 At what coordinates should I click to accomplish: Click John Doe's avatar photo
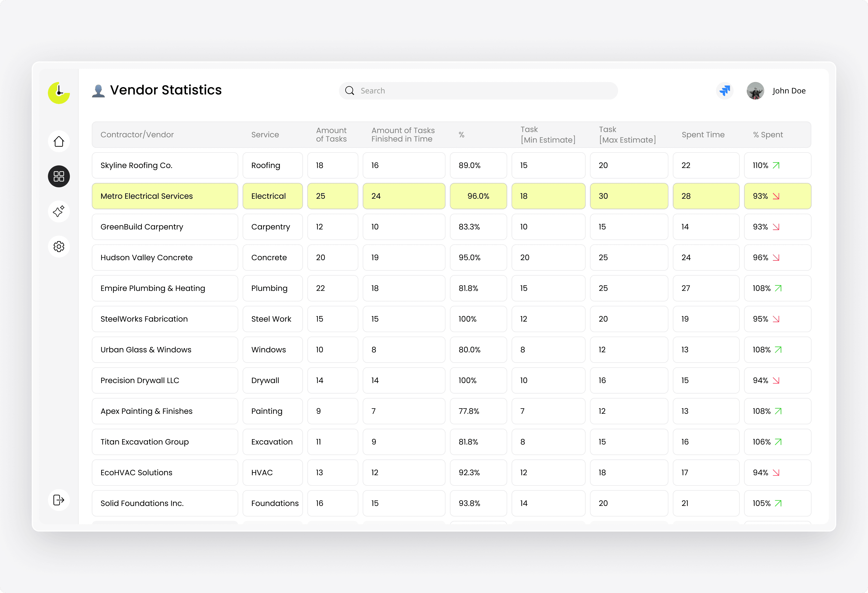click(x=755, y=91)
